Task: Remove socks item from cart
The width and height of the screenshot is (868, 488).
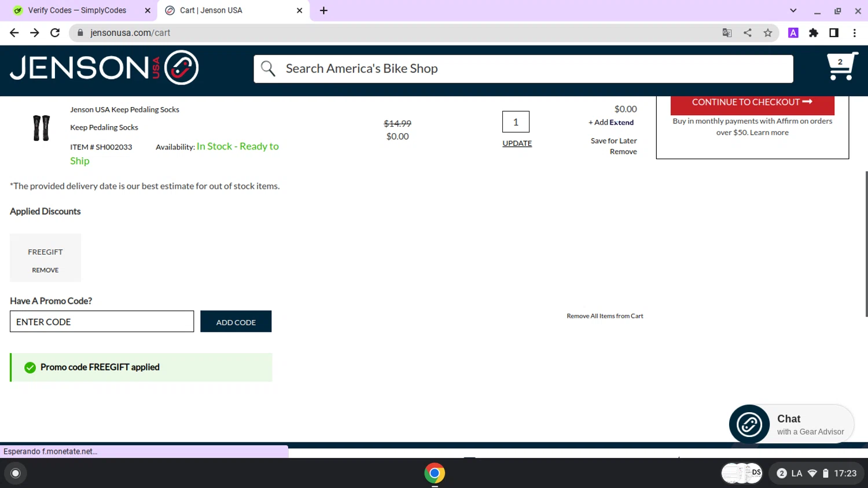Action: pos(623,152)
